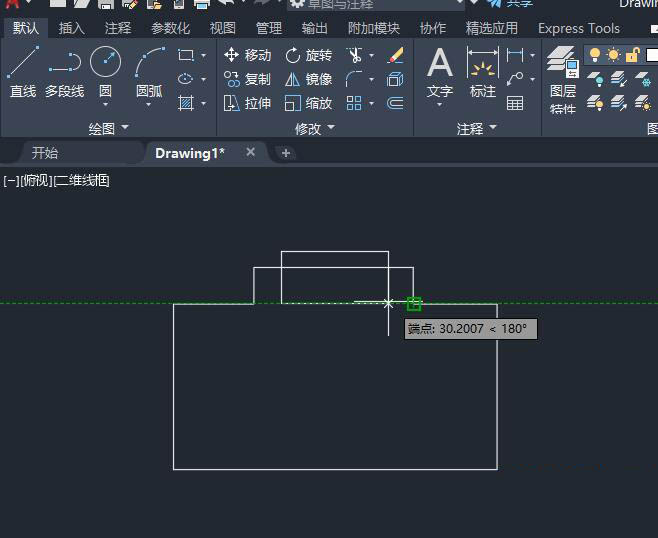Insert a Table via table icon

[x=515, y=103]
